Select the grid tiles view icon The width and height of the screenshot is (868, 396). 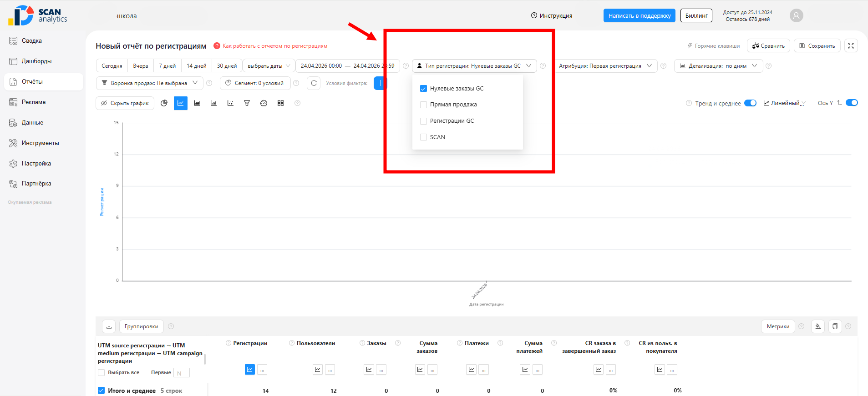(x=280, y=103)
